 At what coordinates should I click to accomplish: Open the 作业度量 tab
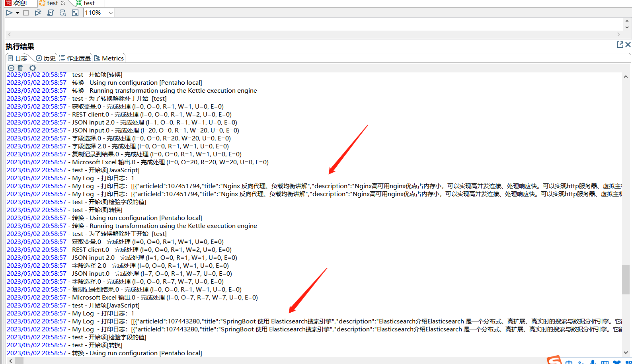(x=75, y=58)
